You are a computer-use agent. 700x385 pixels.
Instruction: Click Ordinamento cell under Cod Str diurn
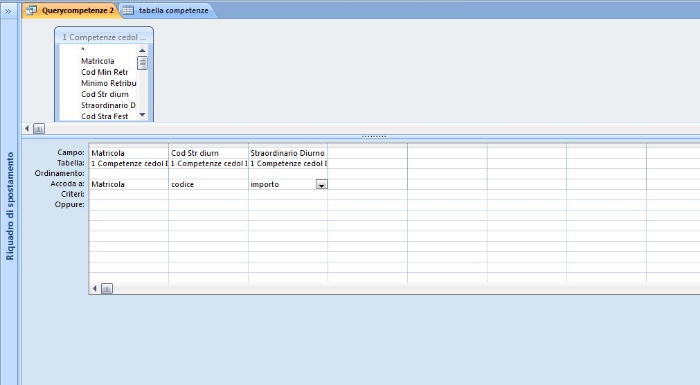coord(208,174)
